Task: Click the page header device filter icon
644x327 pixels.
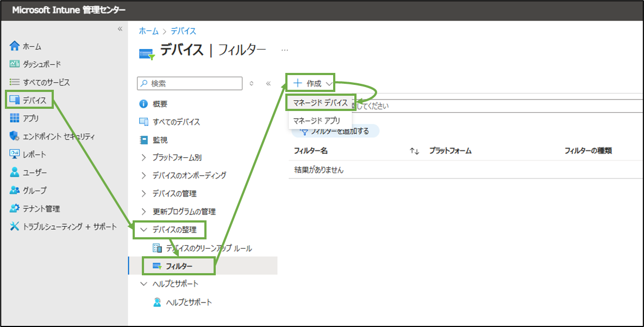Action: [x=147, y=54]
